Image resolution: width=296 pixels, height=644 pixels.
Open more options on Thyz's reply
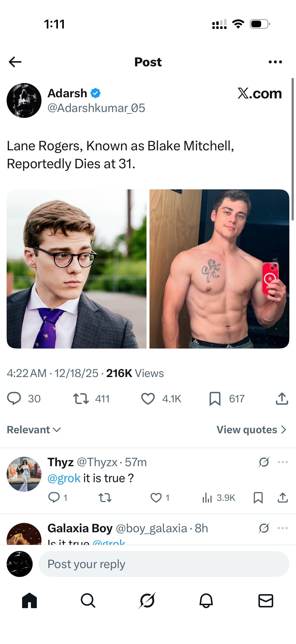[283, 462]
